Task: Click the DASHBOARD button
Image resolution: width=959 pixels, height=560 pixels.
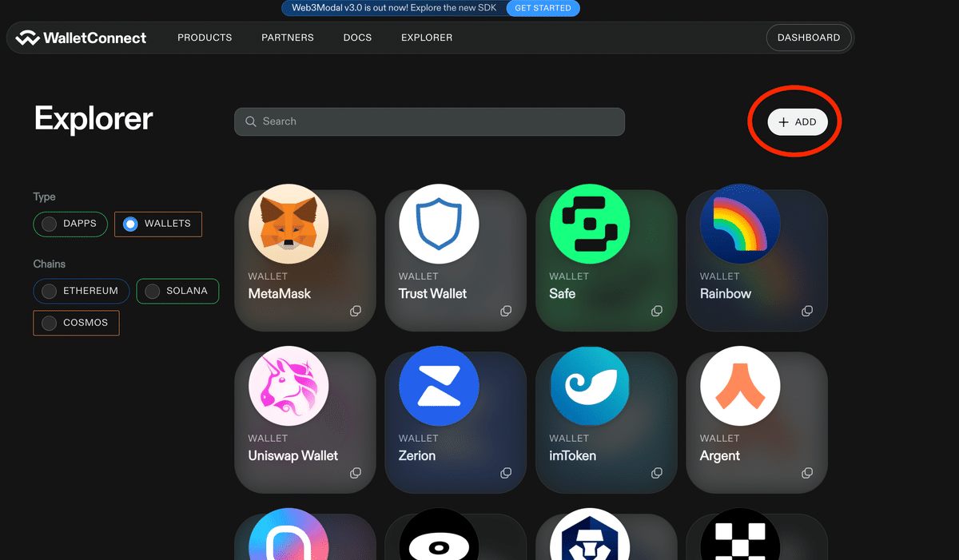Action: (809, 38)
